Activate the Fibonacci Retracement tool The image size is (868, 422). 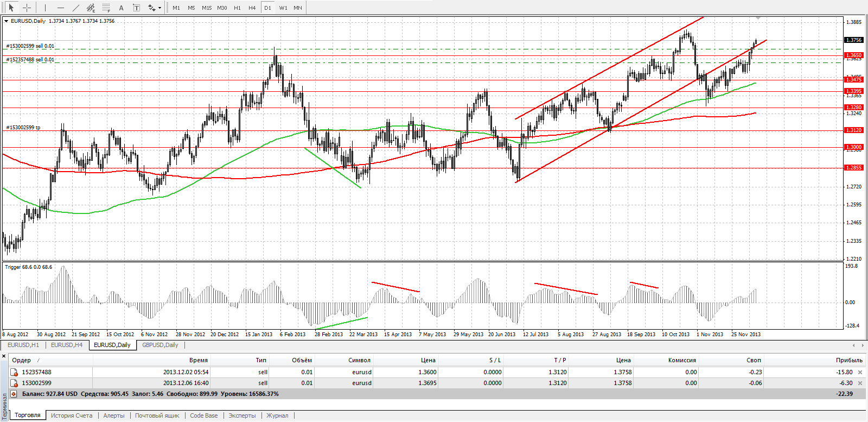(106, 8)
